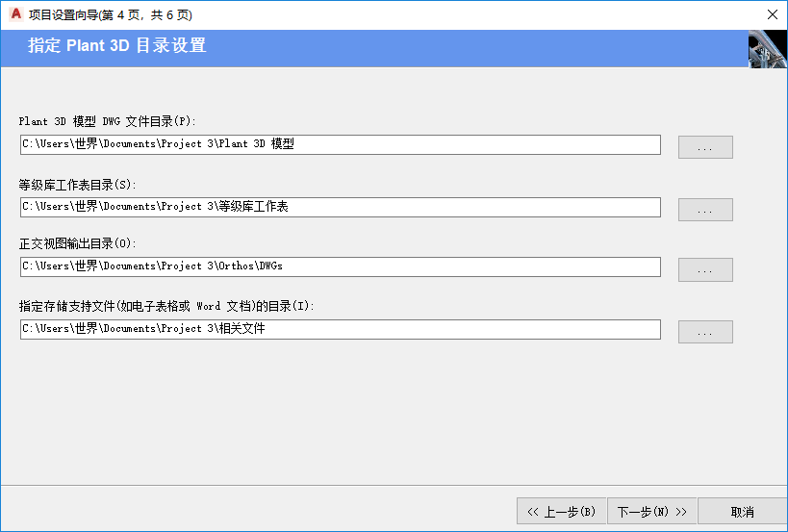Click the 等级库工作表目录 path field
Screen dimensions: 788x532
coord(341,207)
